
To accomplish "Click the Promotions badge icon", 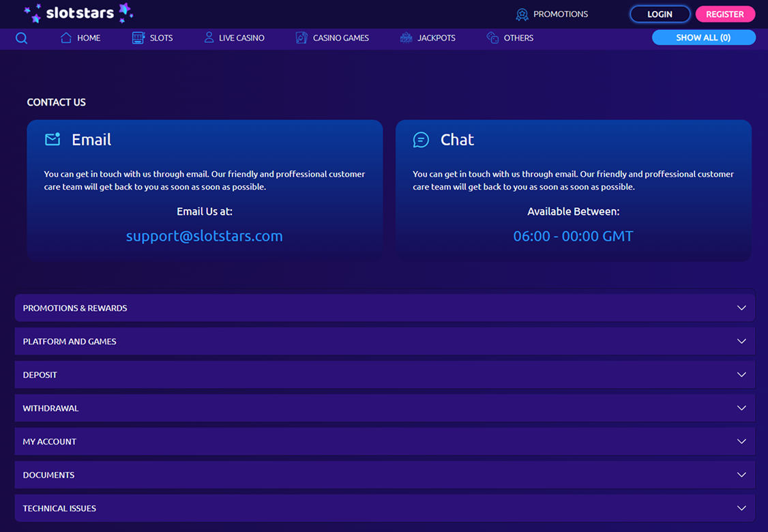I will coord(522,14).
